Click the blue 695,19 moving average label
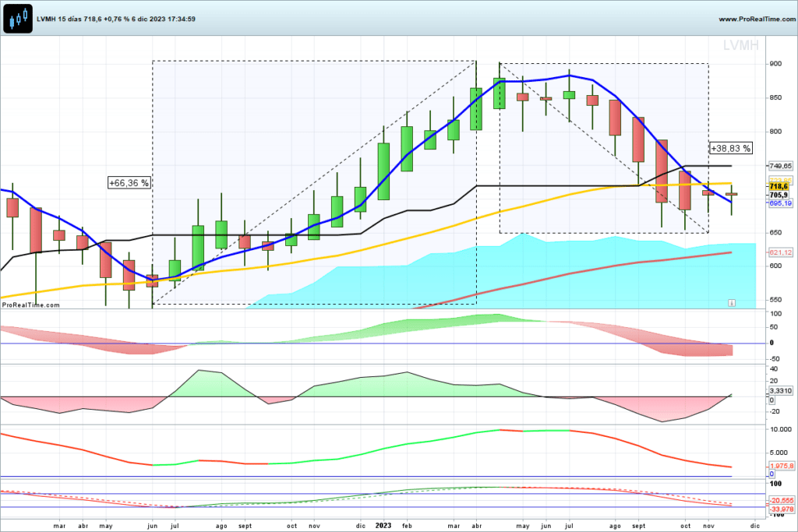This screenshot has width=798, height=532. (780, 203)
